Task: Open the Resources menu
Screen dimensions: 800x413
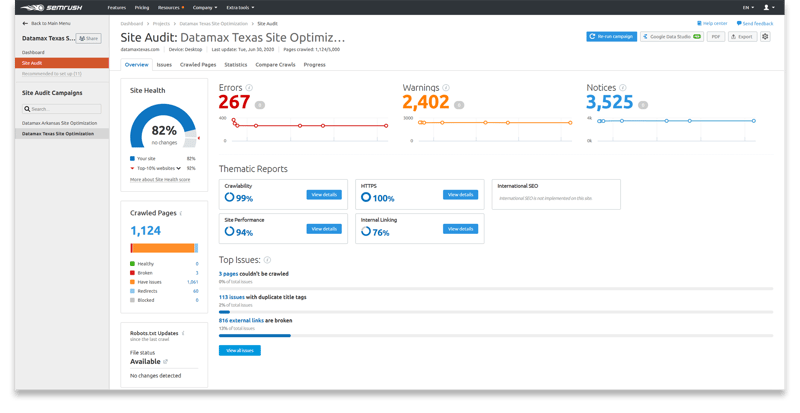Action: tap(171, 8)
